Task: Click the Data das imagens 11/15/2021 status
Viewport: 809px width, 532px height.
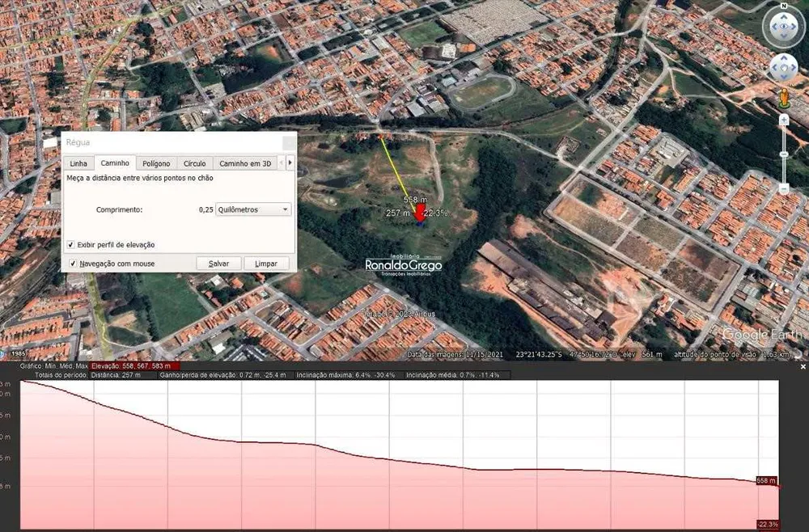Action: (x=455, y=355)
